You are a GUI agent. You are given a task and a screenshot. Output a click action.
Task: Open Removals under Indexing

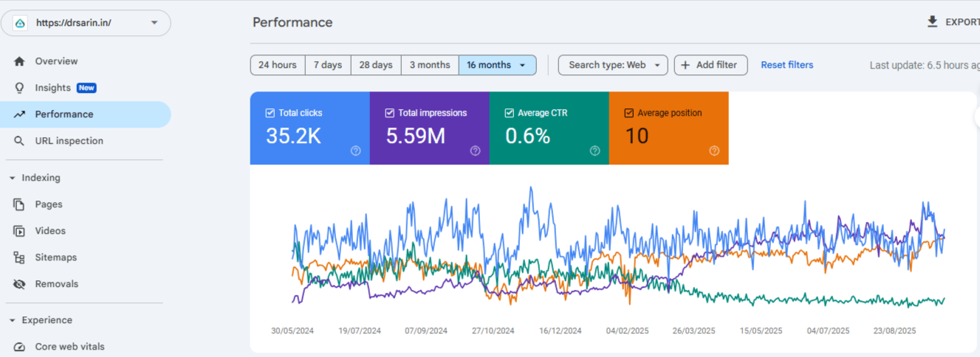point(85,284)
